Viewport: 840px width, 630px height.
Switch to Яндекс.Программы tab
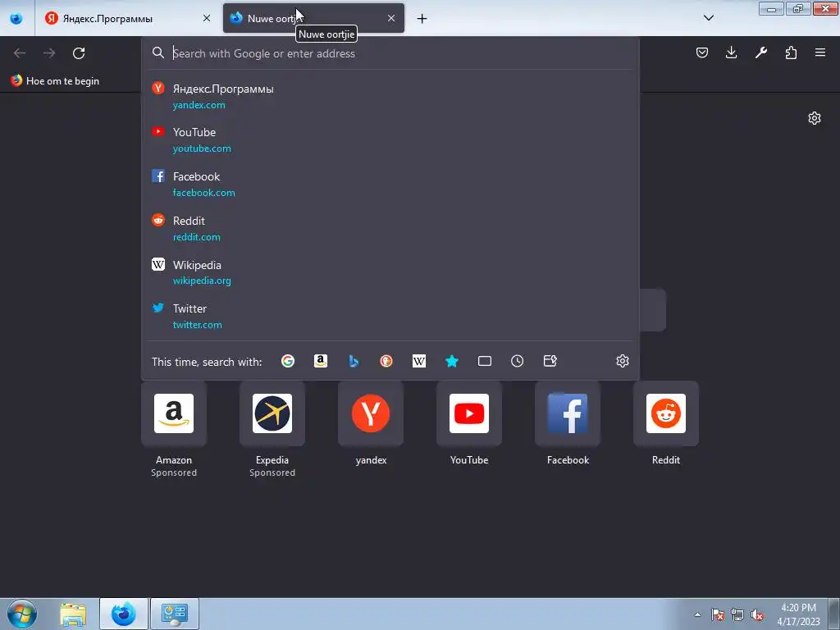click(129, 18)
